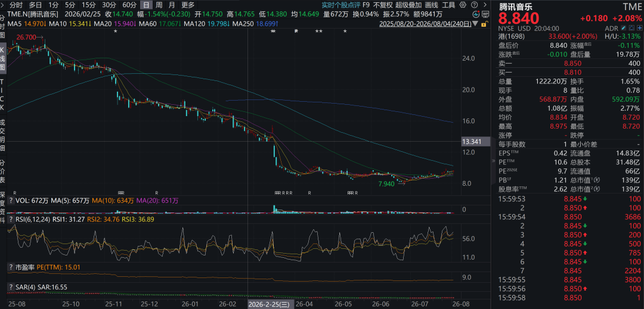Open PE ratio indicator help icon

click(11, 267)
